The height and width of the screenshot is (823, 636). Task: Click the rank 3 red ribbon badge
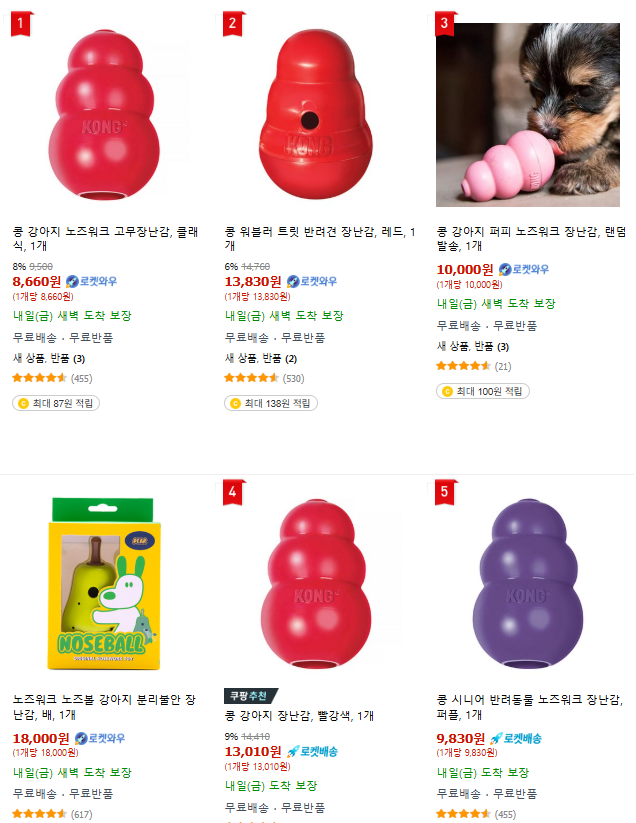pyautogui.click(x=446, y=24)
